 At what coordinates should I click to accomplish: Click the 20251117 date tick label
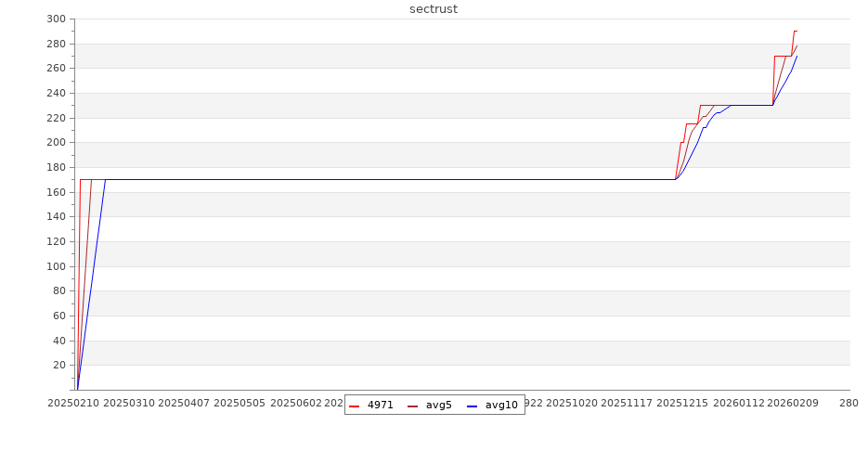click(627, 404)
